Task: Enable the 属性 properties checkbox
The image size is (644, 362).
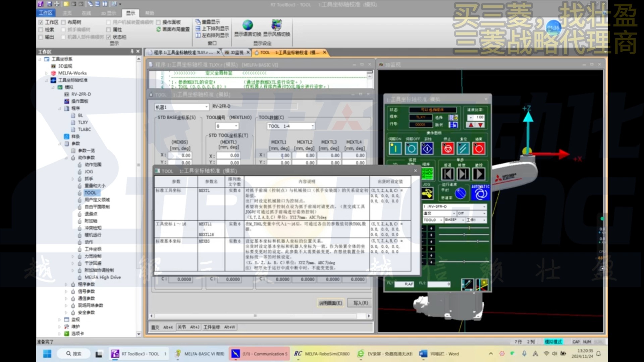Action: point(108,30)
